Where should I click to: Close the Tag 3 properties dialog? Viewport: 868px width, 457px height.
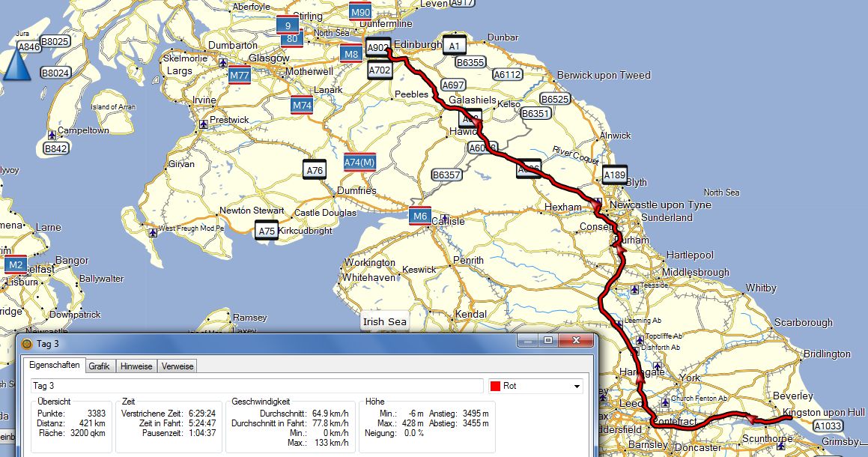(x=577, y=341)
